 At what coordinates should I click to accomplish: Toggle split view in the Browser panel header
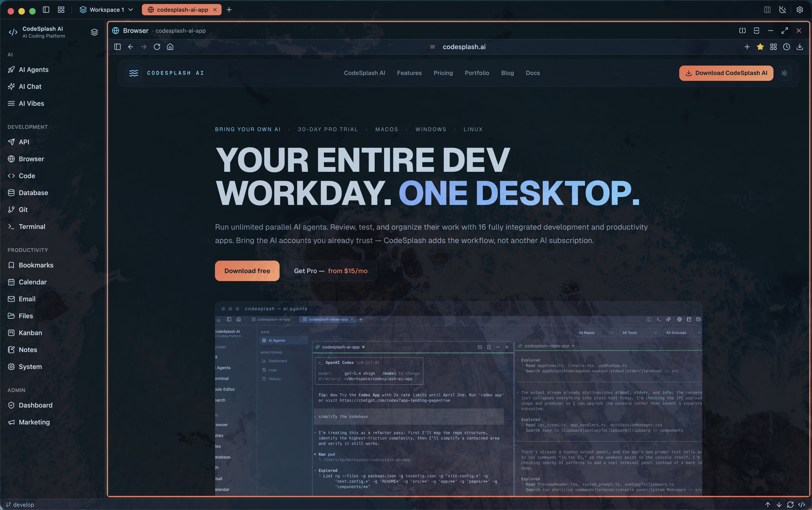pyautogui.click(x=742, y=31)
